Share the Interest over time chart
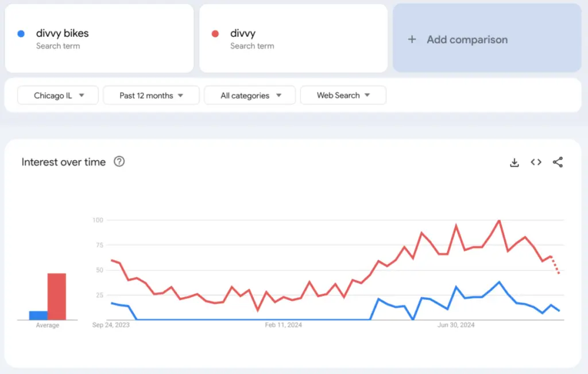 (558, 162)
